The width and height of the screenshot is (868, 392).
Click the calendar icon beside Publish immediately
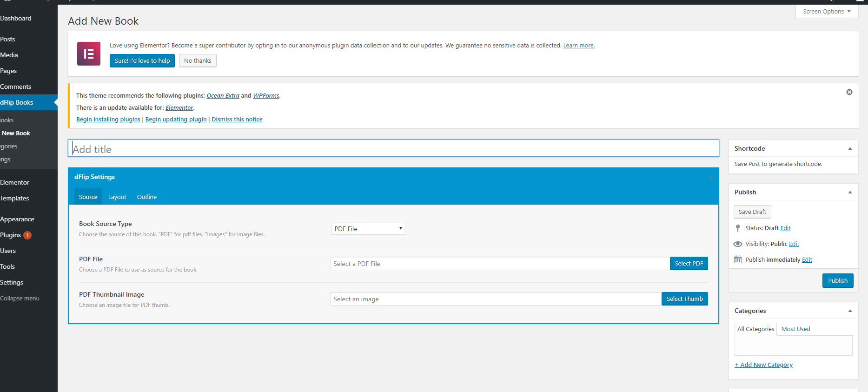738,259
